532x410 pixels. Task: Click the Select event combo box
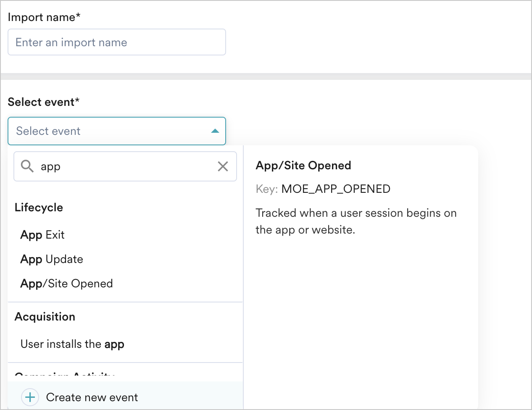tap(109, 131)
